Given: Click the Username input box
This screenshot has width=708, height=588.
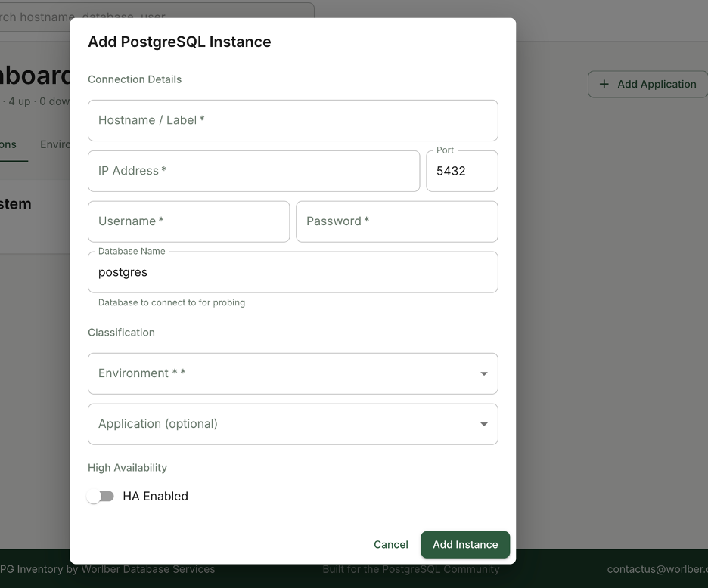Looking at the screenshot, I should tap(188, 221).
